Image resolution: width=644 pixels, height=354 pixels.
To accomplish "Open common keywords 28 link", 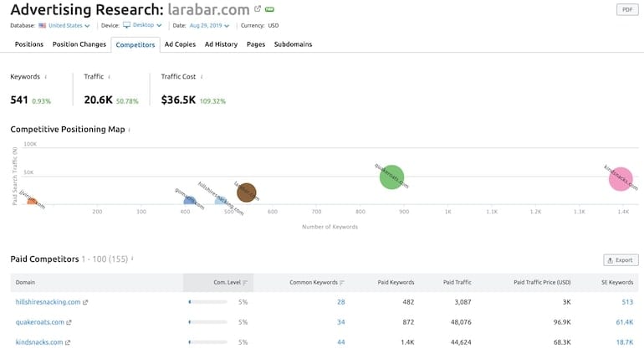I will coord(341,302).
